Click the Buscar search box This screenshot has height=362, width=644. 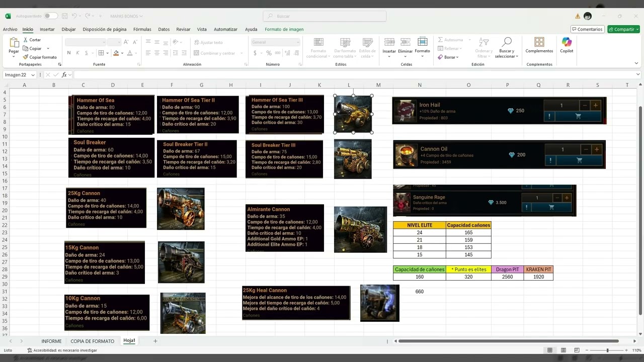[325, 16]
